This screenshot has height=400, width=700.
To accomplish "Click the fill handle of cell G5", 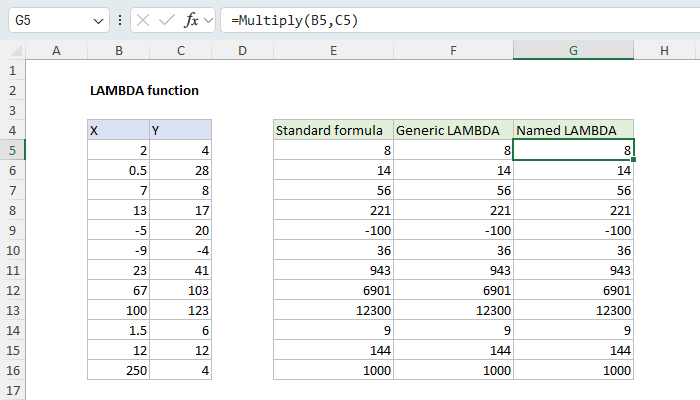I will (x=633, y=159).
